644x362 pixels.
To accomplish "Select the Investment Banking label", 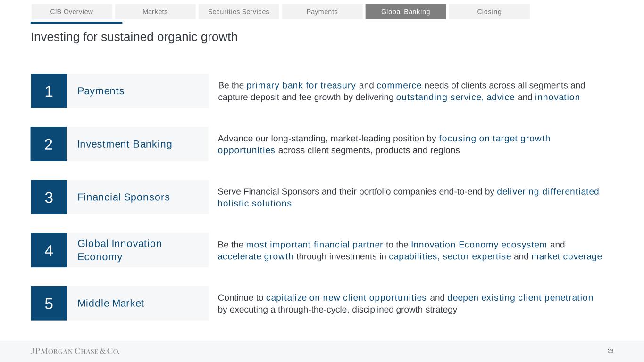I will click(x=125, y=144).
